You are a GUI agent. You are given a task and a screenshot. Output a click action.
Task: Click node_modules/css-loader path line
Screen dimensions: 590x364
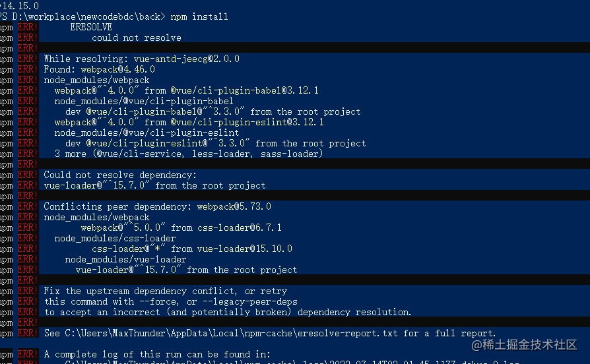click(115, 238)
